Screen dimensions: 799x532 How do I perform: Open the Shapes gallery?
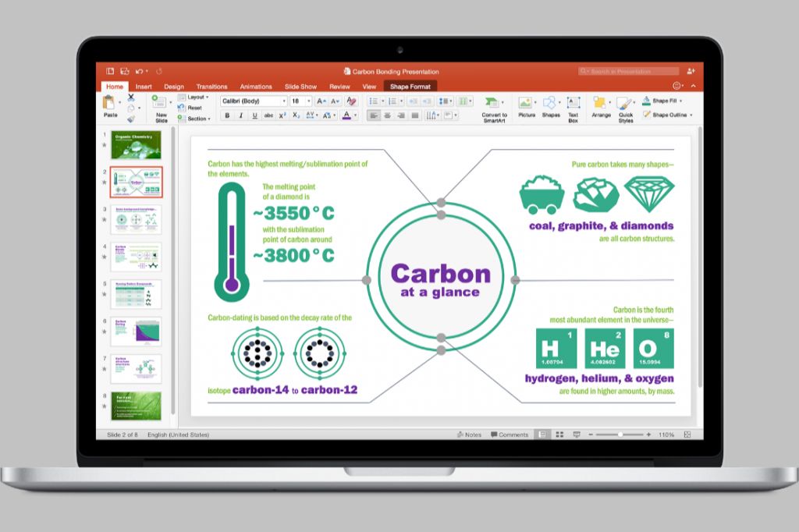551,107
